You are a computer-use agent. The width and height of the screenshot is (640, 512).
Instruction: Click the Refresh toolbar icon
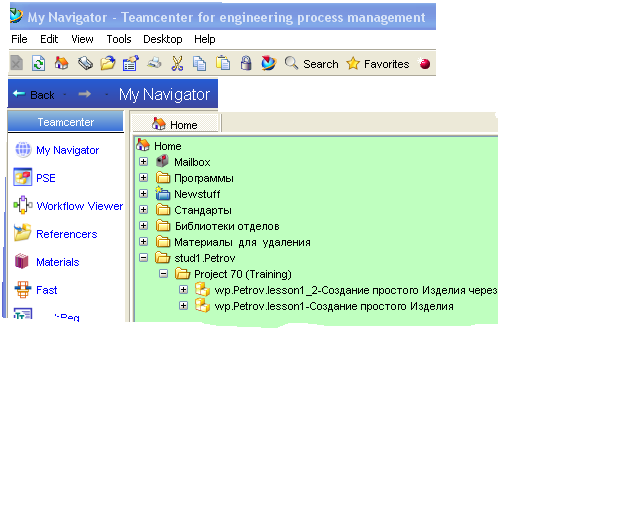38,64
